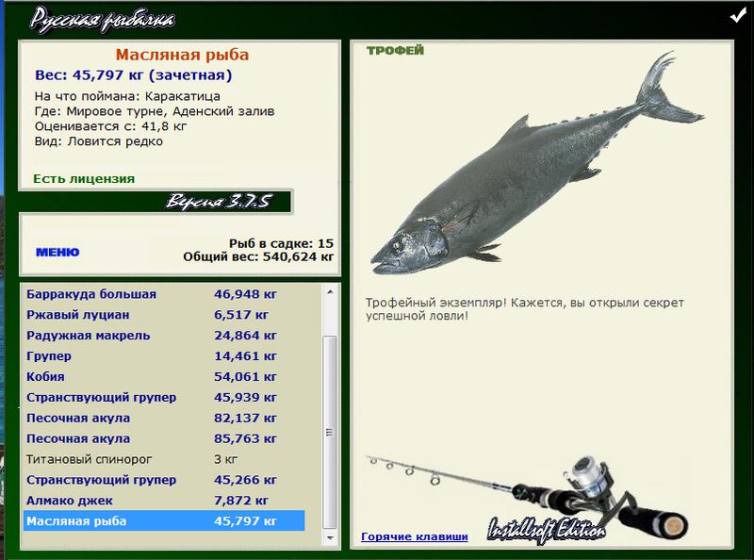
Task: Select the Кобия 54,061 кг row
Action: [x=151, y=377]
